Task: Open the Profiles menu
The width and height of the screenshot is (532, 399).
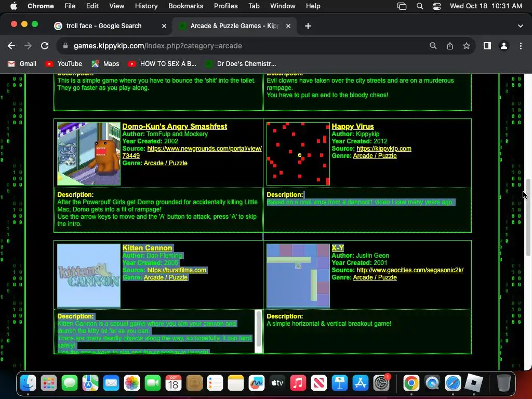Action: [225, 6]
